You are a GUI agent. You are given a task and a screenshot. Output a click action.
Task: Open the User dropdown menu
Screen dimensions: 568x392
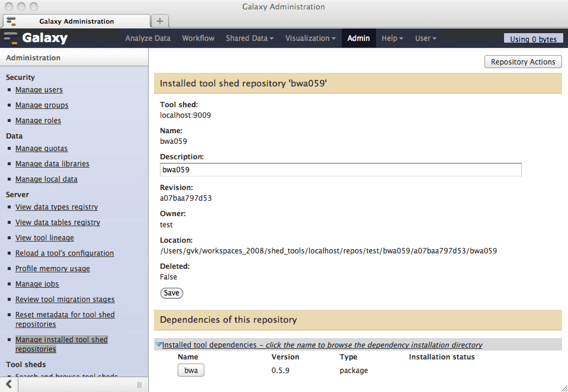point(425,38)
